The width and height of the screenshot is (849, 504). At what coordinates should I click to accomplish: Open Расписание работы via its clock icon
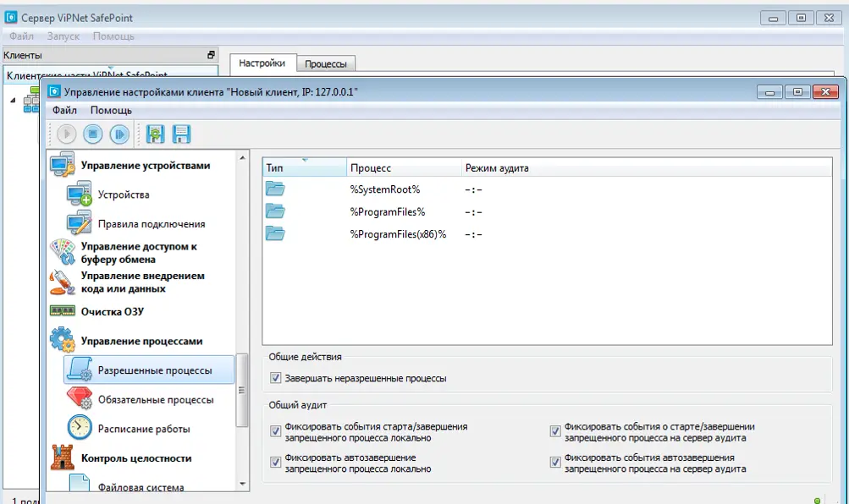tap(80, 428)
